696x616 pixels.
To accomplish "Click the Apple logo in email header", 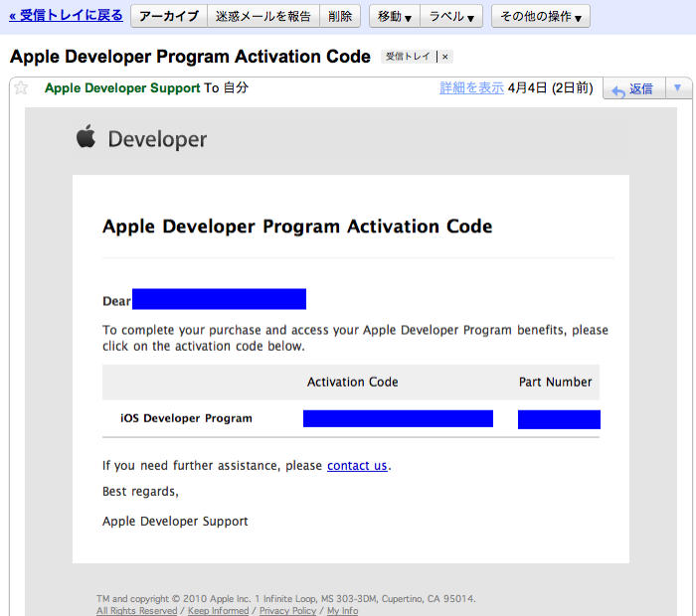I will [x=86, y=136].
